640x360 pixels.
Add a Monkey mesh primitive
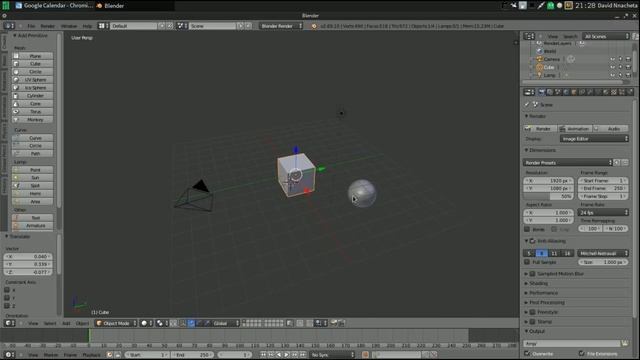33,120
